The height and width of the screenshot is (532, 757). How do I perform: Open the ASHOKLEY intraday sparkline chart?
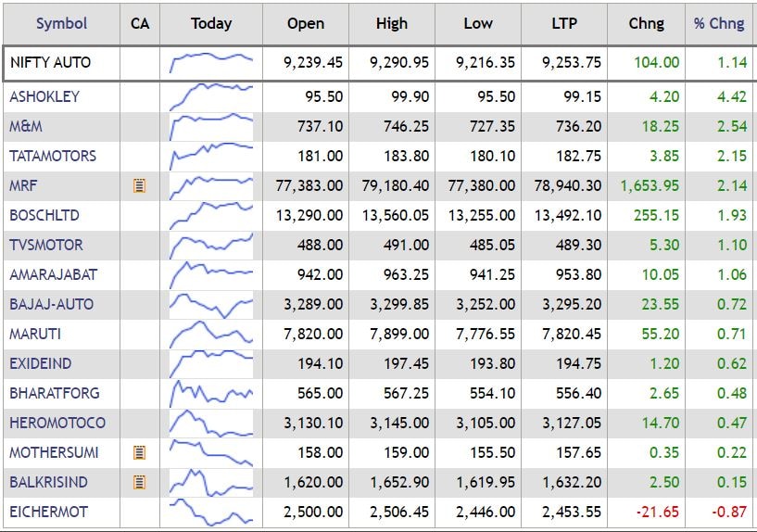click(211, 97)
